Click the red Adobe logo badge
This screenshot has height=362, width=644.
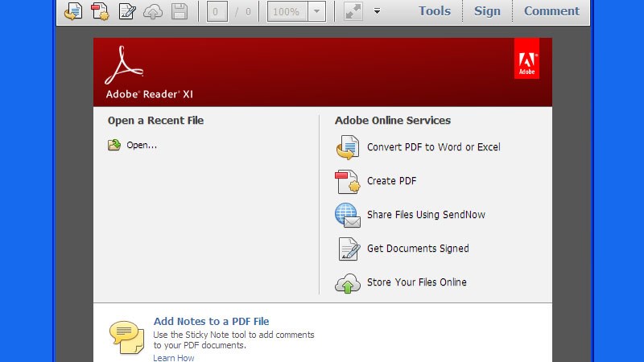tap(526, 58)
